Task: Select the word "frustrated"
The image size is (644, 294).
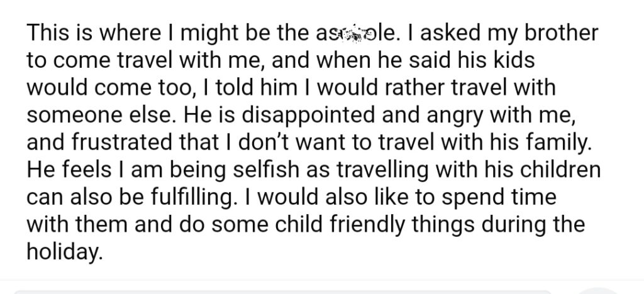Action: pos(123,142)
